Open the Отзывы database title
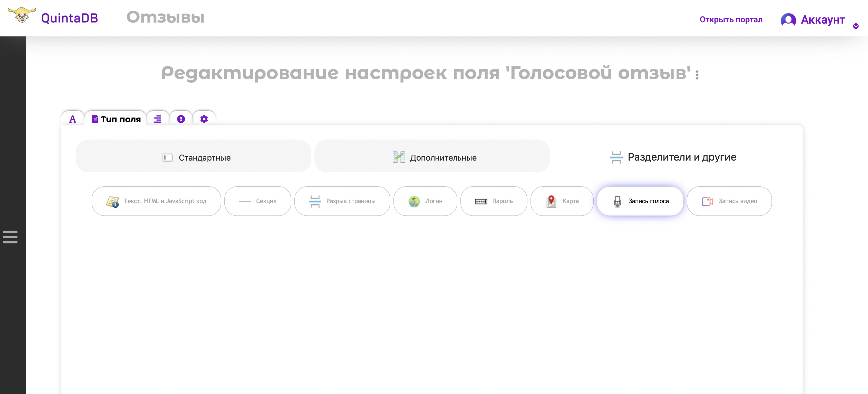 (x=165, y=17)
